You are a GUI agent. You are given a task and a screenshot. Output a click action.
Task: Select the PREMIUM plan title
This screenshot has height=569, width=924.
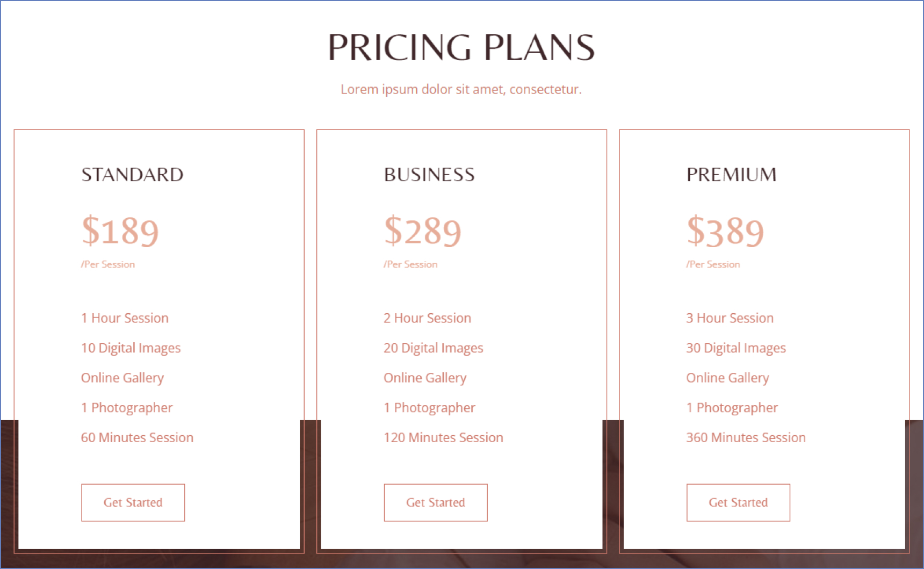[731, 175]
